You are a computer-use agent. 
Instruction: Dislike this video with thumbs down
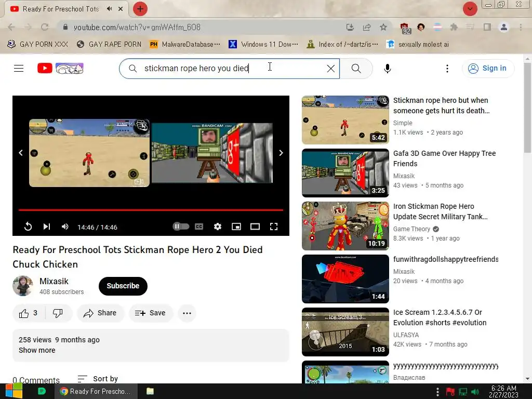coord(58,313)
